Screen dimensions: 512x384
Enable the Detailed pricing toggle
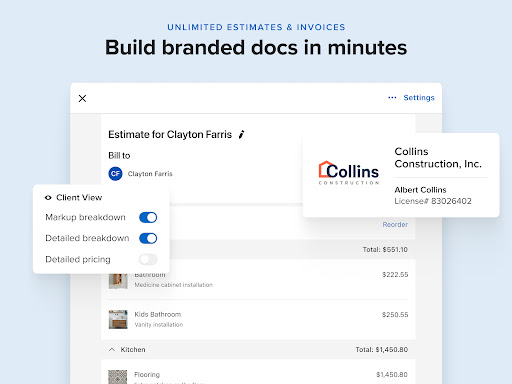click(148, 259)
